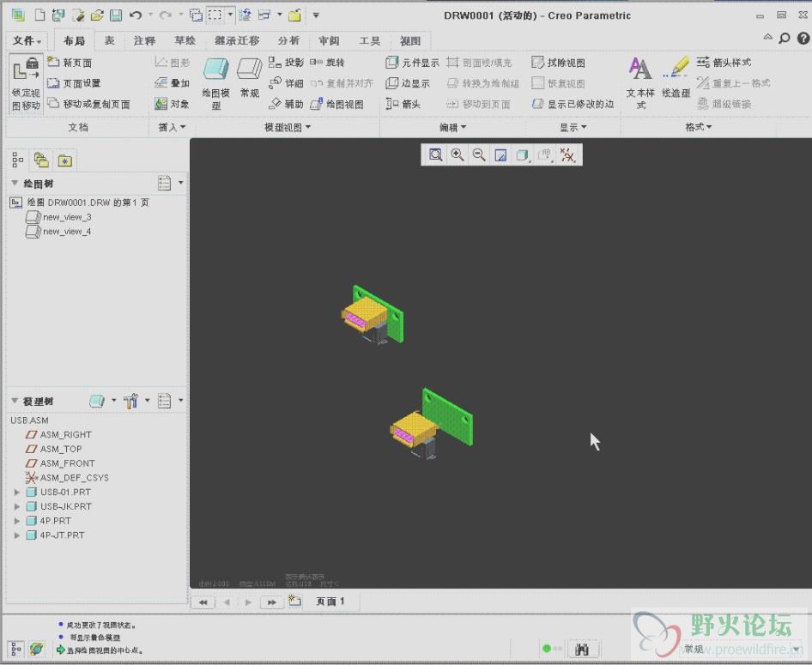Click 线造型 line style icon
Screen dimensions: 812x665
(x=676, y=77)
